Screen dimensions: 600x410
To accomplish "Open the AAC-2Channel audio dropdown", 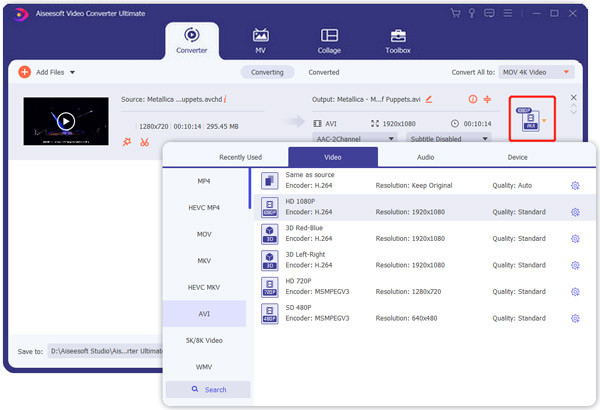I will tap(355, 139).
